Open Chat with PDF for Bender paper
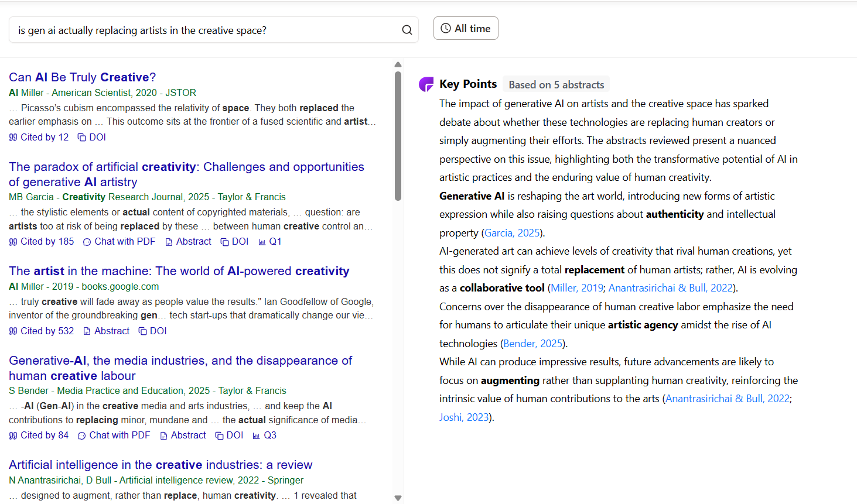The height and width of the screenshot is (504, 857). (114, 435)
